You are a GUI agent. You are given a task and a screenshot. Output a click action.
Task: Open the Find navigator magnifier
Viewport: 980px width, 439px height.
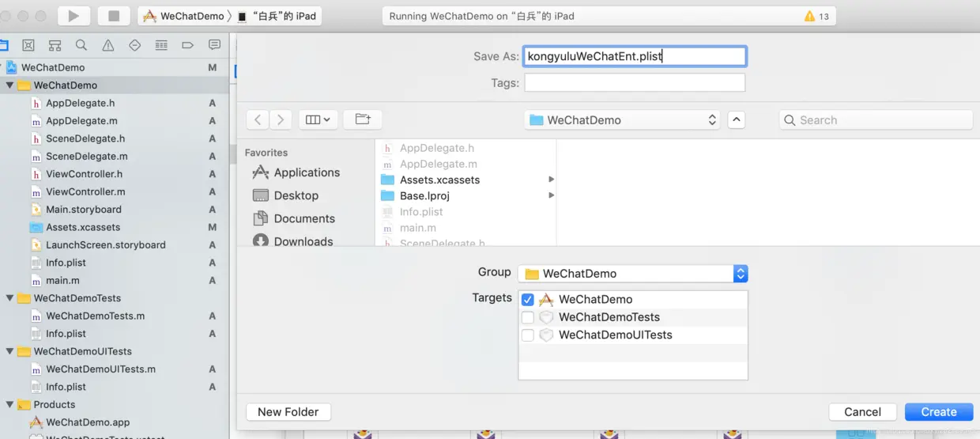click(81, 45)
